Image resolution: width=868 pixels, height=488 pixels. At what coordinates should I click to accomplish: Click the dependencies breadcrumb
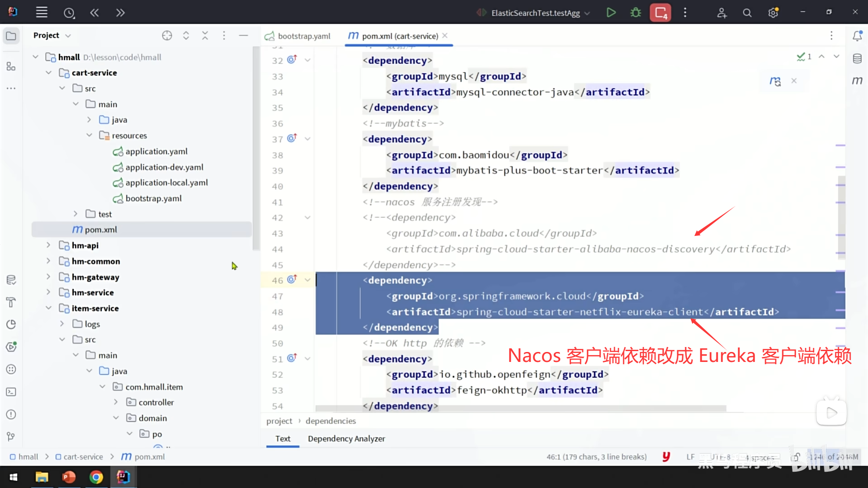(x=330, y=421)
